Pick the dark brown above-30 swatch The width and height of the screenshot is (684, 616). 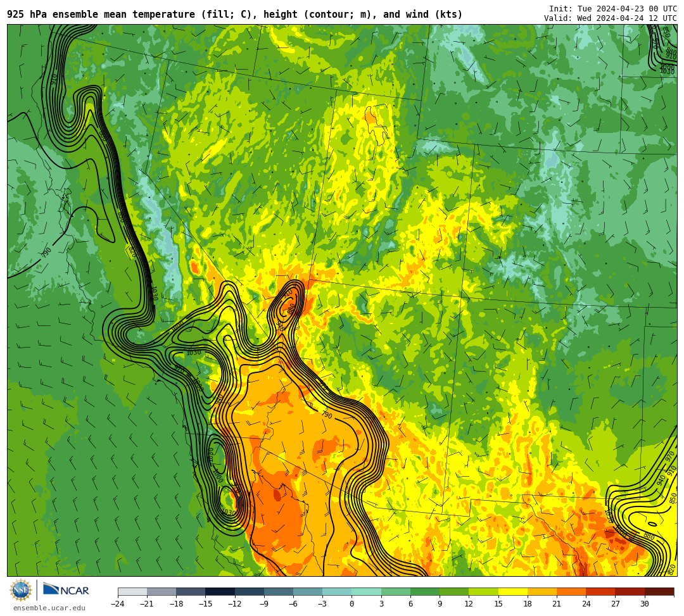pos(659,591)
